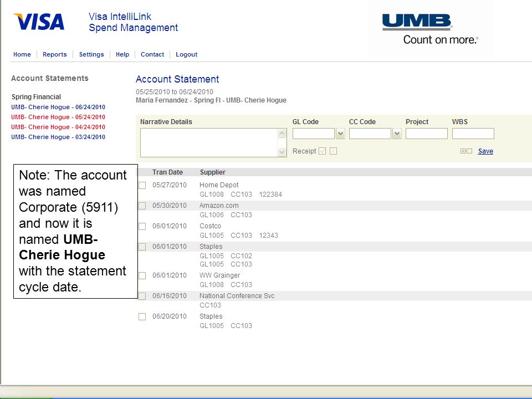Open UMB- Cherie Hogue 03/24/2010 statement

(x=58, y=137)
